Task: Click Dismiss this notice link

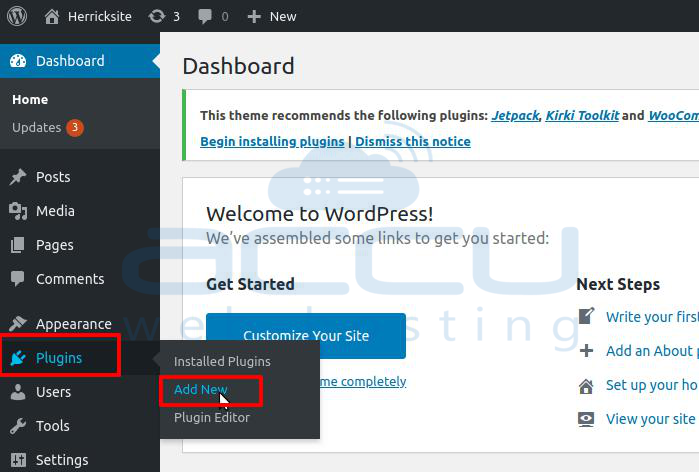Action: click(x=413, y=142)
